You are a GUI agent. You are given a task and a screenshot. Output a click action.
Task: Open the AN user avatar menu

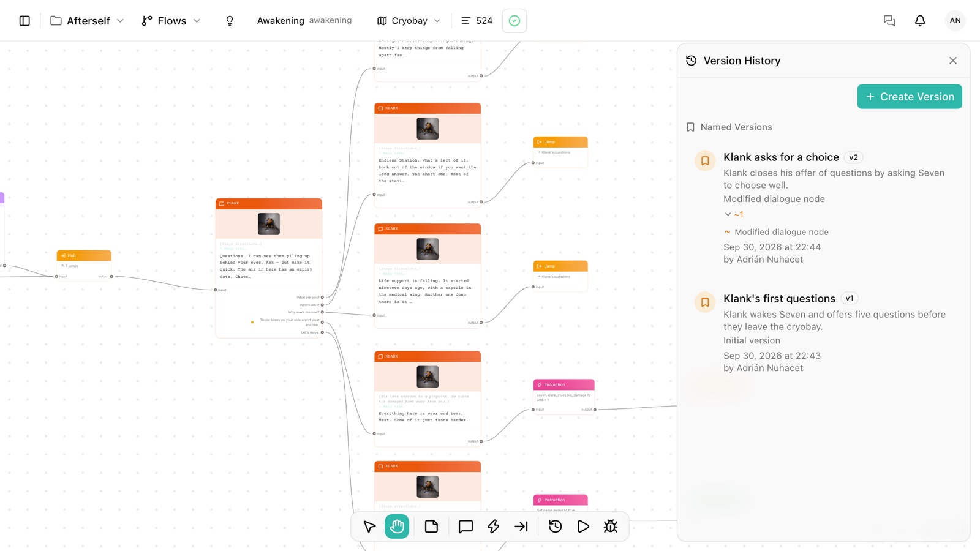955,21
